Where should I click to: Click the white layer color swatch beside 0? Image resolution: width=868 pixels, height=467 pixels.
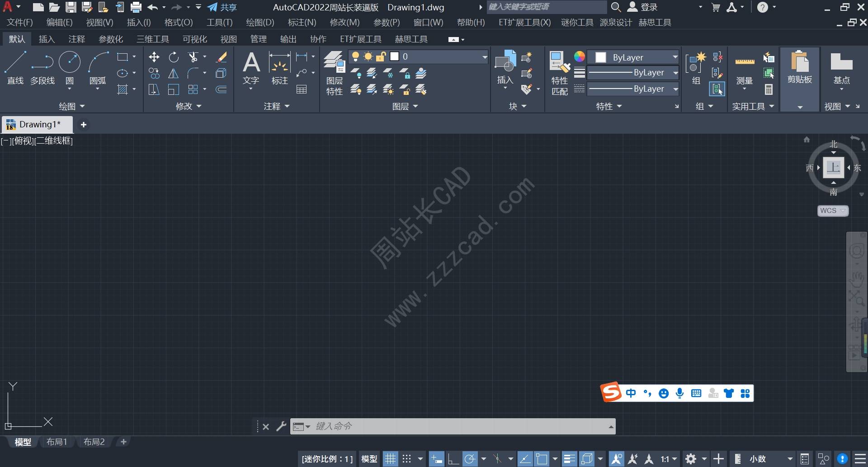[x=394, y=56]
